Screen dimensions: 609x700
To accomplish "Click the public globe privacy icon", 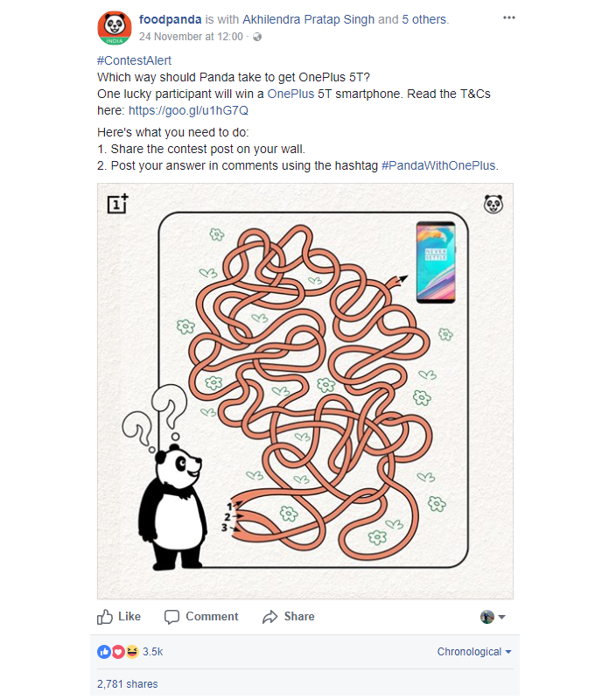I will click(x=257, y=37).
